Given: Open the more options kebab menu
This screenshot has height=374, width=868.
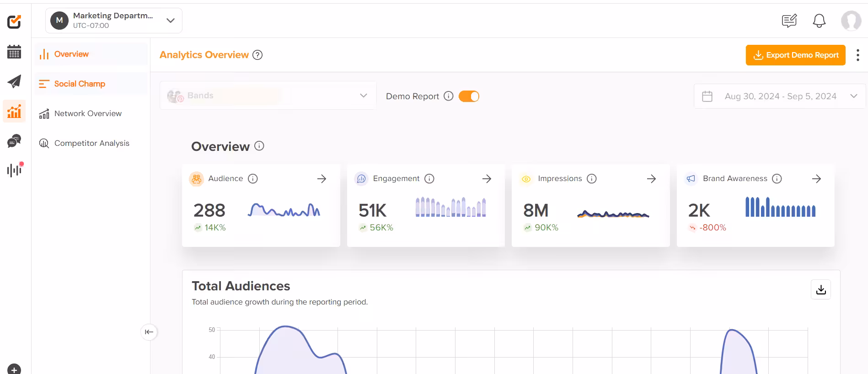Looking at the screenshot, I should click(857, 55).
